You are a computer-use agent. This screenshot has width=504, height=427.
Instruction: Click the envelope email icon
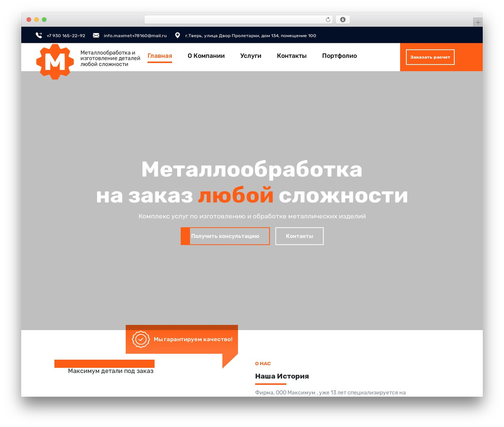96,35
